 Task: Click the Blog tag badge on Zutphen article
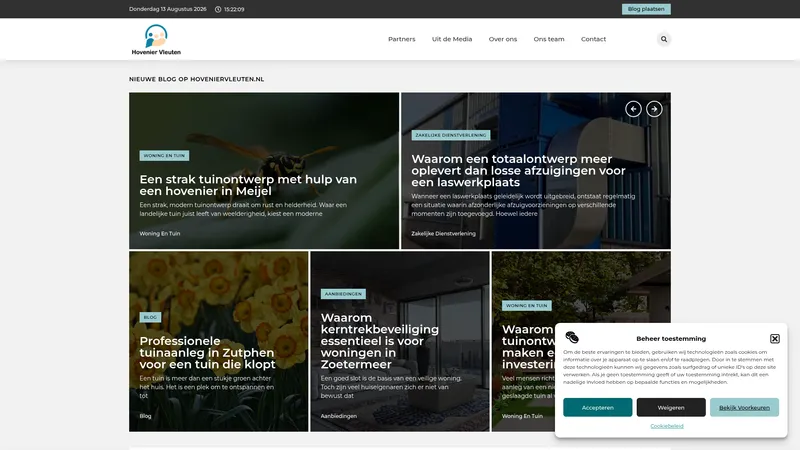point(150,317)
